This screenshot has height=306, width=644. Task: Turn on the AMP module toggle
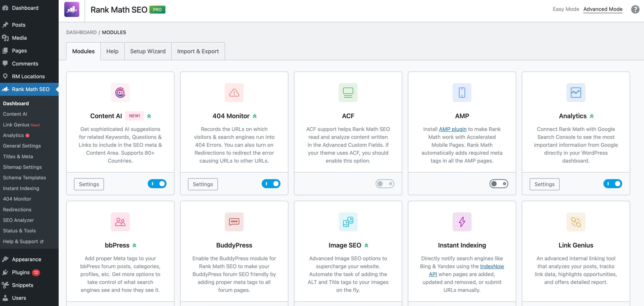499,184
